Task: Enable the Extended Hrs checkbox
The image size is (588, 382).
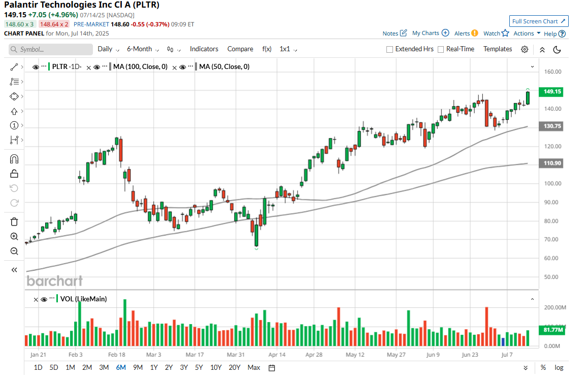Action: click(x=389, y=49)
